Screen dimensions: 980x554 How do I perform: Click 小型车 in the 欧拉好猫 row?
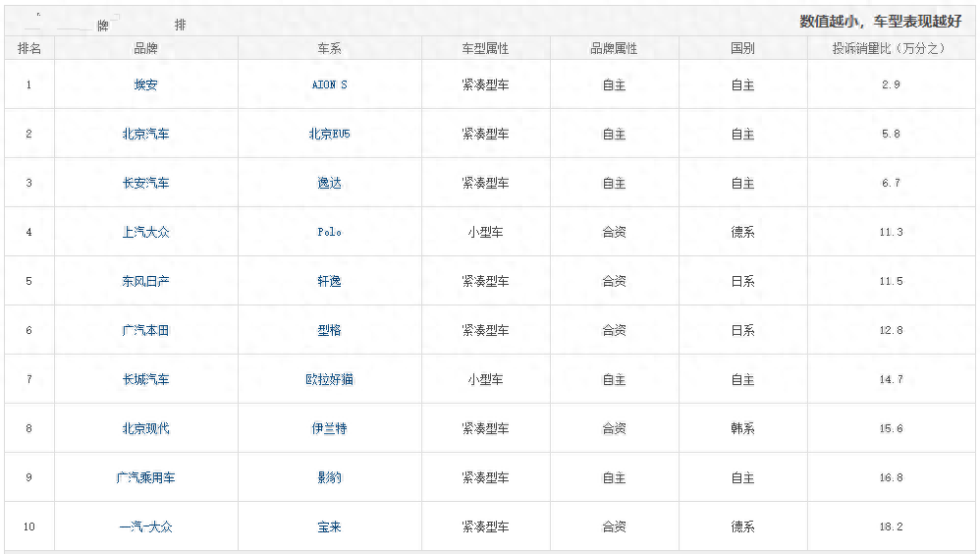click(486, 379)
